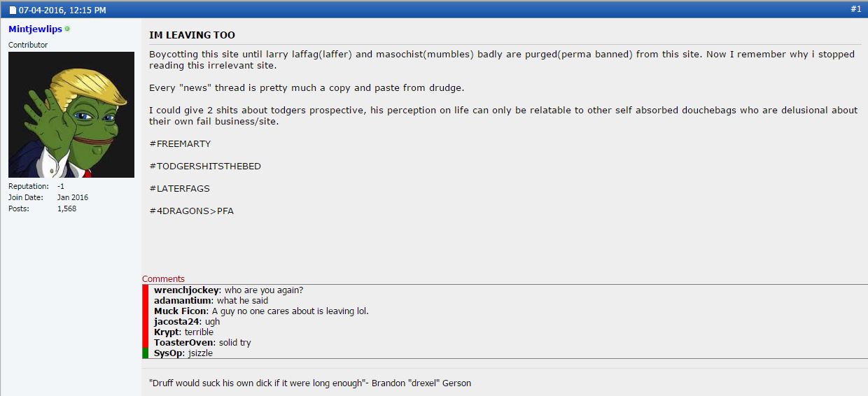The image size is (868, 396).
Task: Click the signature quote by Brandon Gerson
Action: coord(310,383)
